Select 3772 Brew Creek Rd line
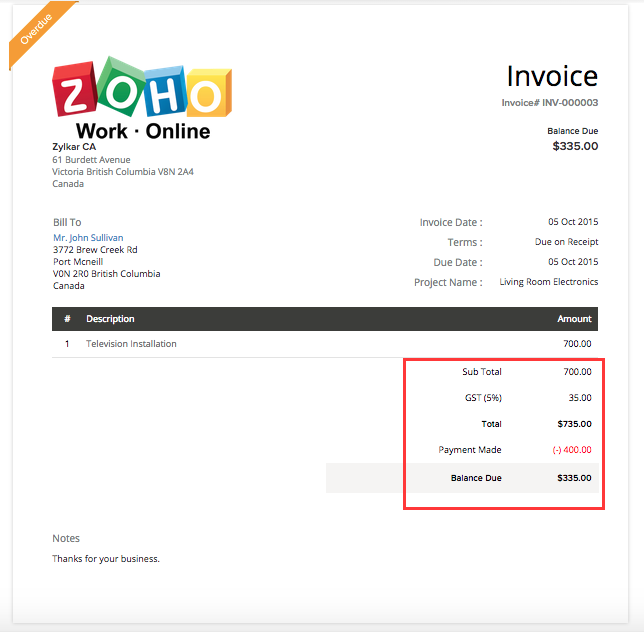Viewport: 644px width, 632px height. pyautogui.click(x=95, y=250)
